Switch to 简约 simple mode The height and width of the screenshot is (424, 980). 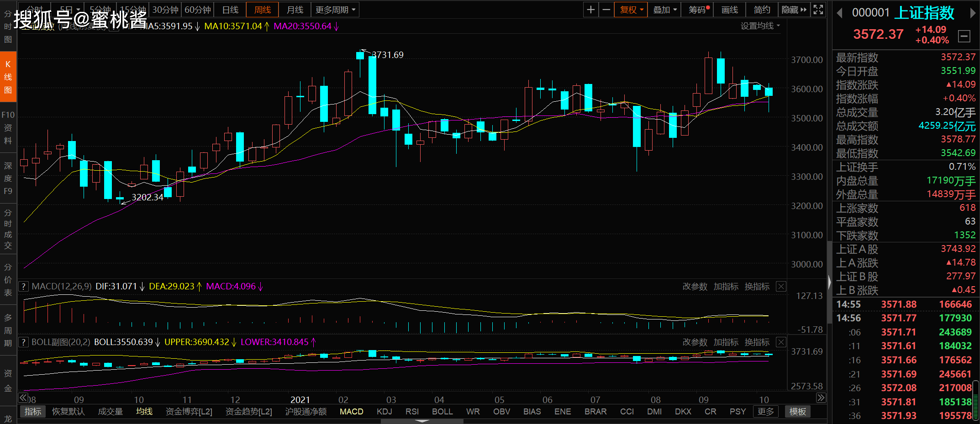(762, 10)
